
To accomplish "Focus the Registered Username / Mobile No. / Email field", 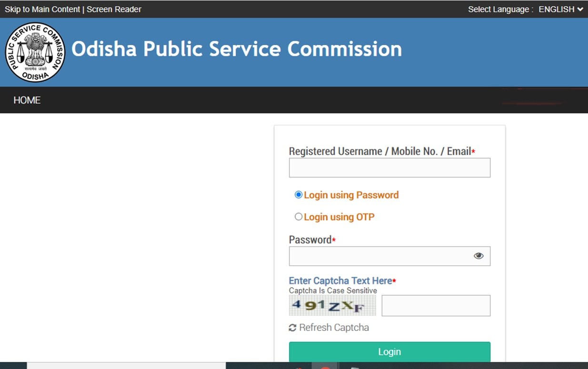I will point(389,168).
